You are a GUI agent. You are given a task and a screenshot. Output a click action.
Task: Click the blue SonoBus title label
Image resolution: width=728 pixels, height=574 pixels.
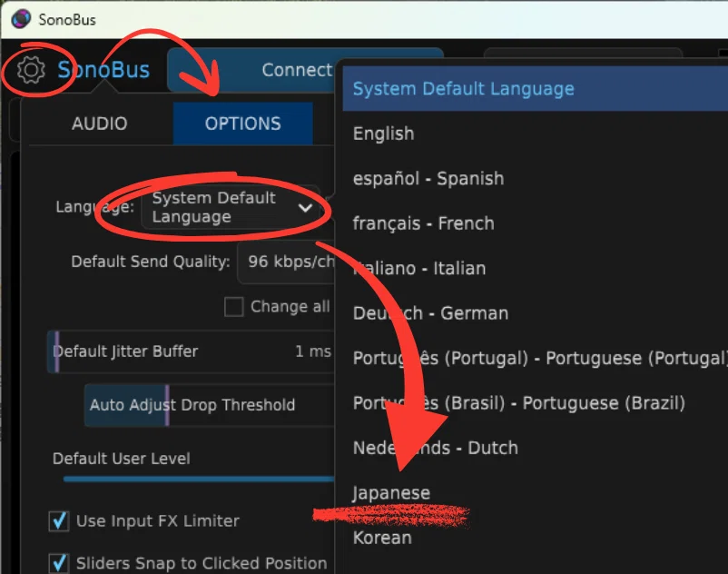click(103, 70)
